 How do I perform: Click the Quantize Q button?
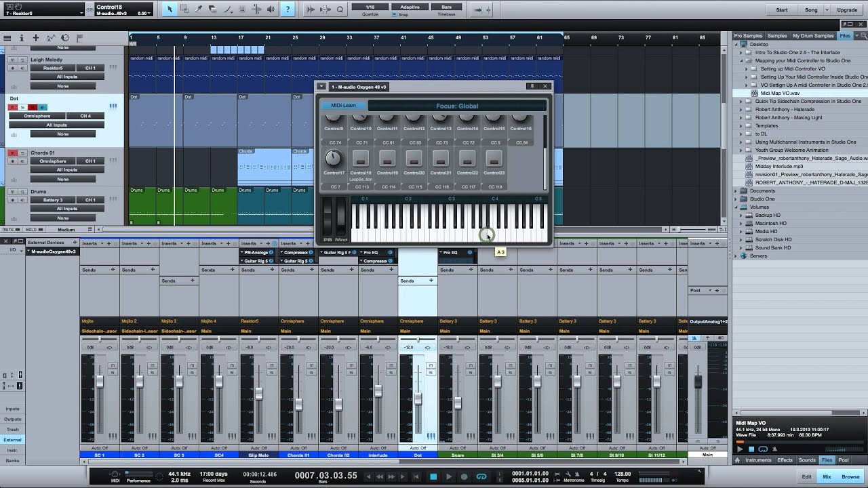[x=340, y=9]
